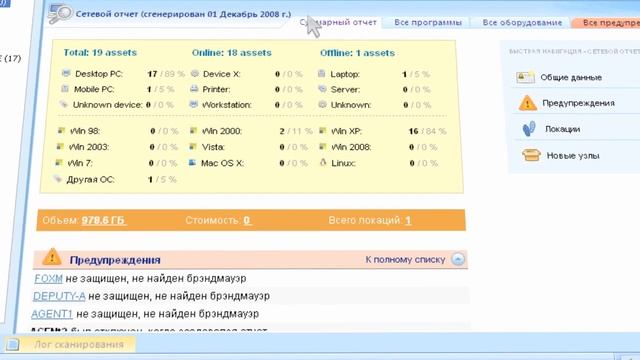Screen dimensions: 640x360
Task: Click the Mobile PC device icon
Action: click(x=65, y=89)
